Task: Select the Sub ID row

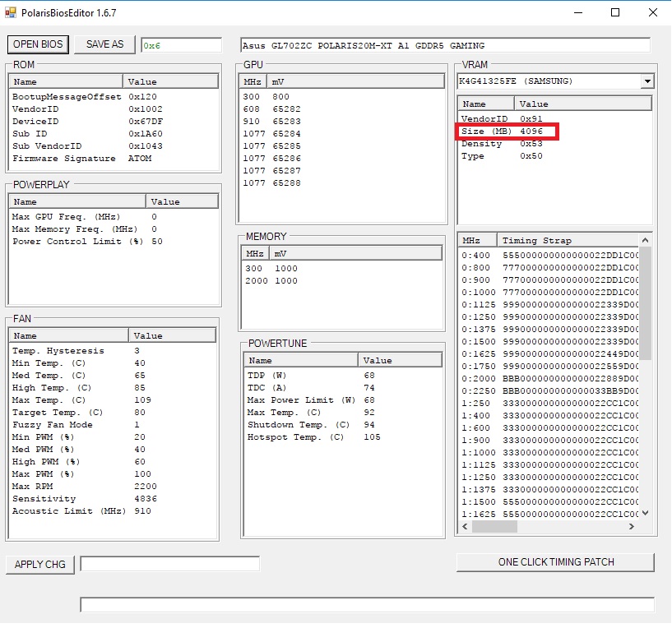Action: point(114,134)
